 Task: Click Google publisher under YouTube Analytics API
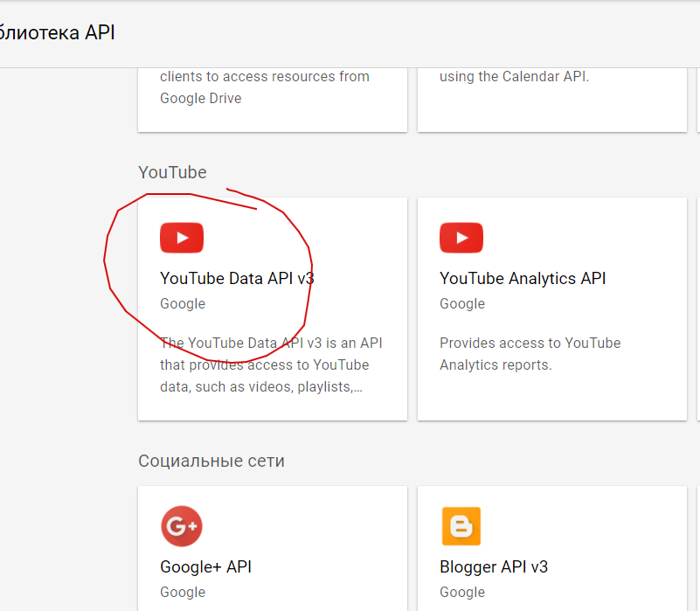(462, 304)
